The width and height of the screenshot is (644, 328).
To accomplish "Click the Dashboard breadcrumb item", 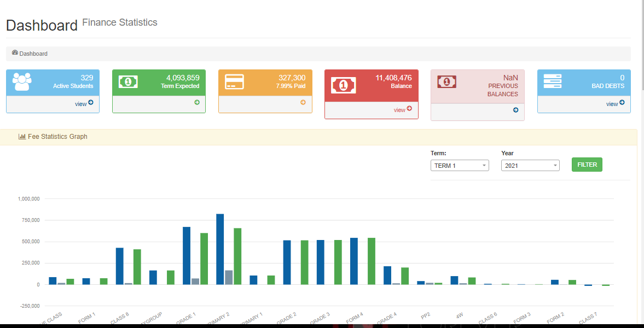I will click(x=33, y=54).
